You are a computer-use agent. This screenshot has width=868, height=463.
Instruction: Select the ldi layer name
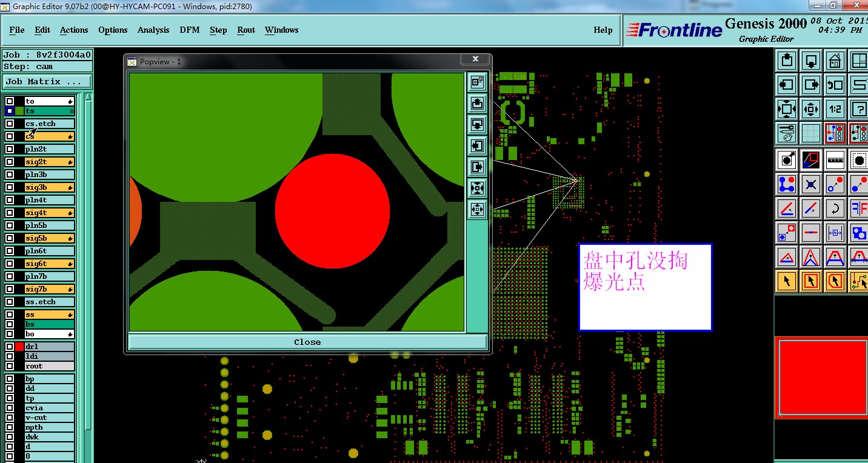click(x=49, y=356)
